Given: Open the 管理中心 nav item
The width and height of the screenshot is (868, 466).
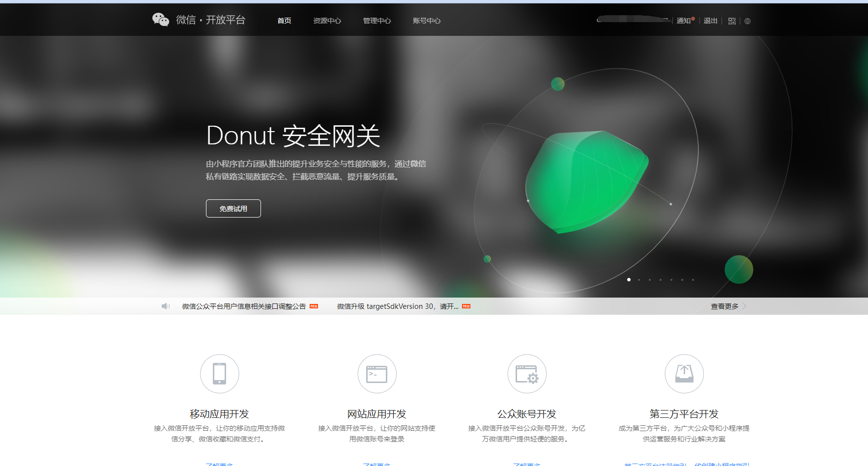Looking at the screenshot, I should point(377,21).
